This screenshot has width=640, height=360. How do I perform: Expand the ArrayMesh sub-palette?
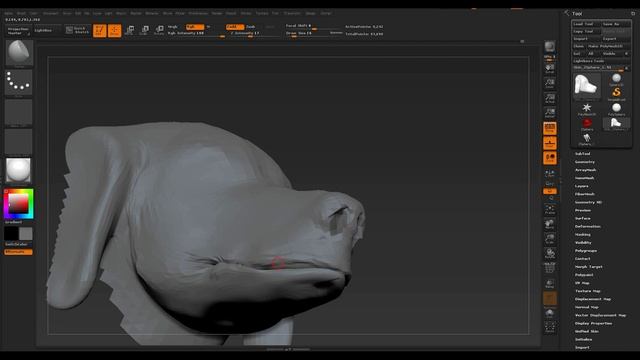click(585, 170)
